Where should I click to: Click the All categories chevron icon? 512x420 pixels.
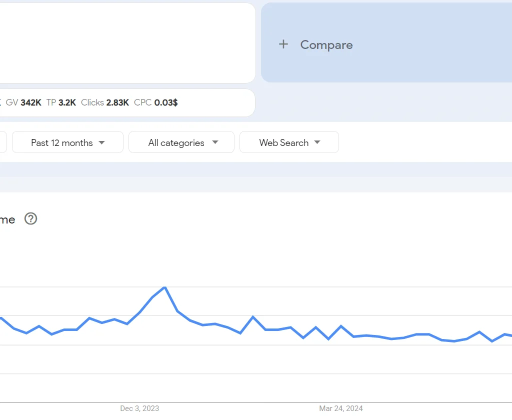click(x=215, y=142)
